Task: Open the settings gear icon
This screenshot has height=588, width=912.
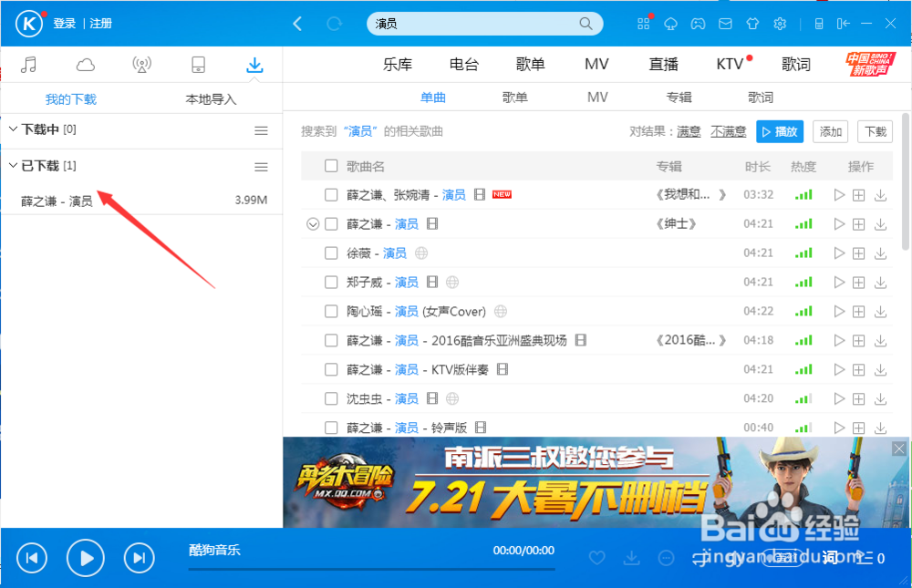Action: point(780,23)
